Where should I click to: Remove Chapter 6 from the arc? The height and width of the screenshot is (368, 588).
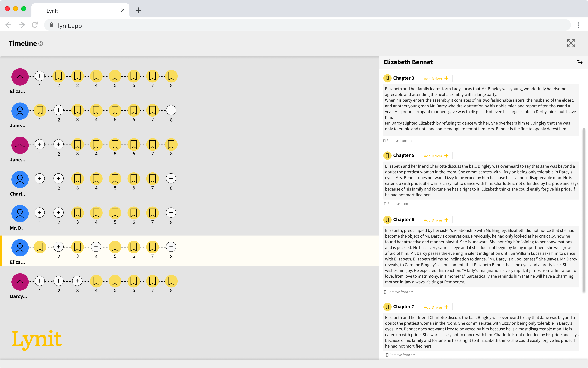click(x=399, y=292)
